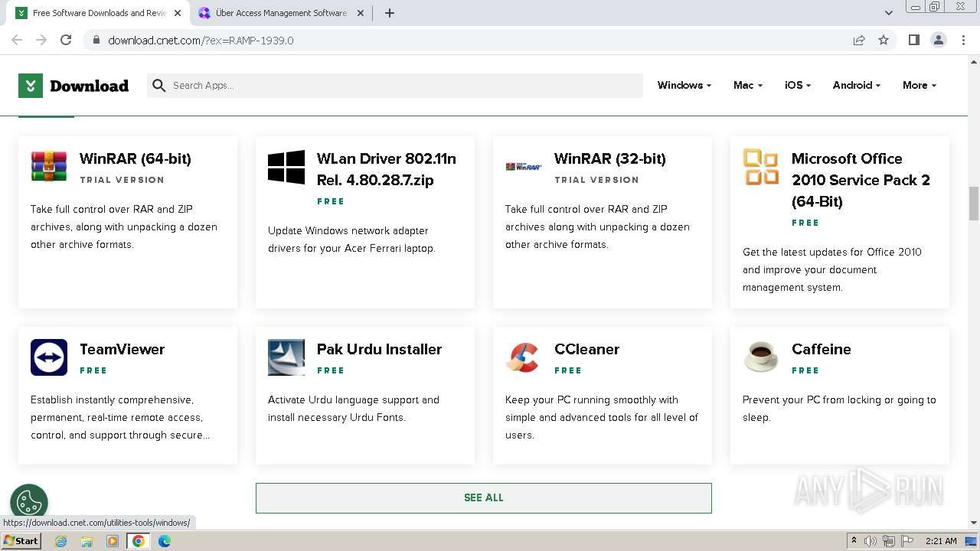Screen dimensions: 980x551
Task: Click the green Download logo icon
Action: coord(31,86)
